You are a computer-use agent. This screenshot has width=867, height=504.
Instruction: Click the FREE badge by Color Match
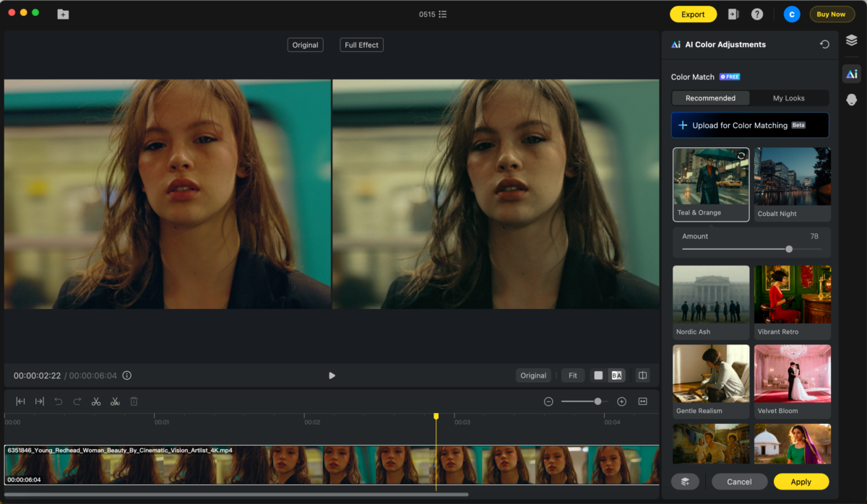point(730,77)
